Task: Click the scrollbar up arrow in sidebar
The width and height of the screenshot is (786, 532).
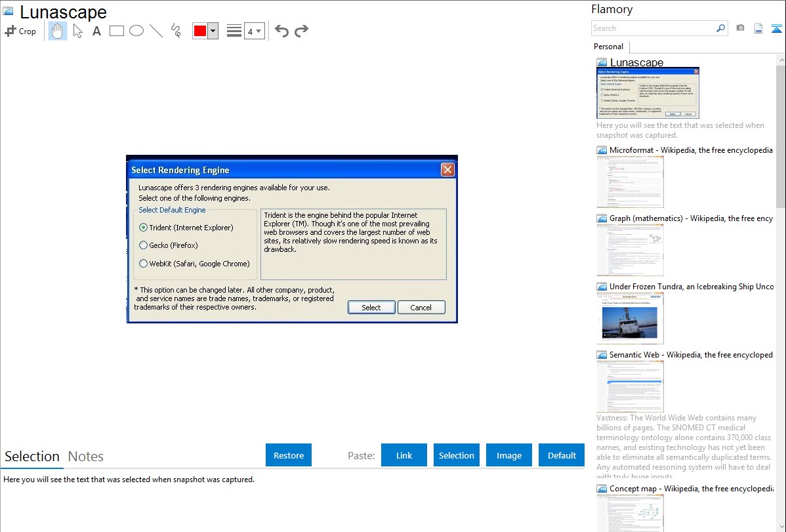Action: [781, 60]
